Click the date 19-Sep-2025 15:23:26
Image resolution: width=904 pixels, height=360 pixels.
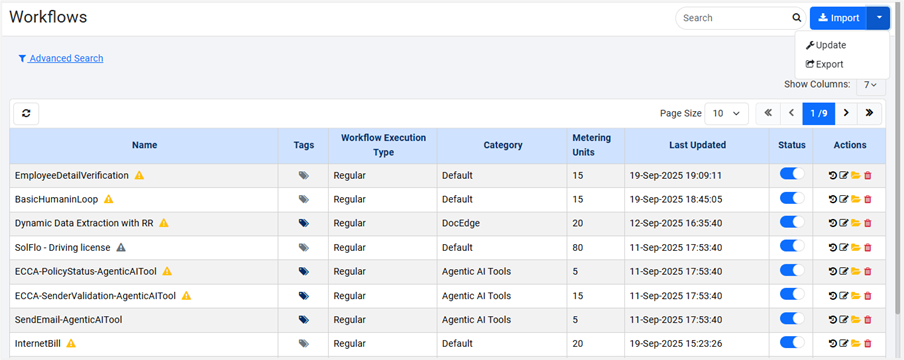[676, 344]
